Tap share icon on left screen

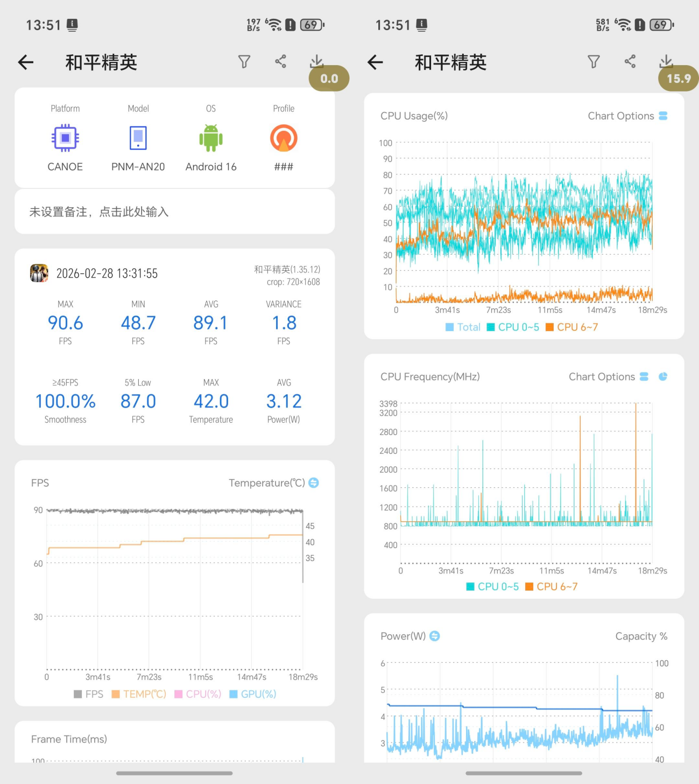pyautogui.click(x=280, y=61)
